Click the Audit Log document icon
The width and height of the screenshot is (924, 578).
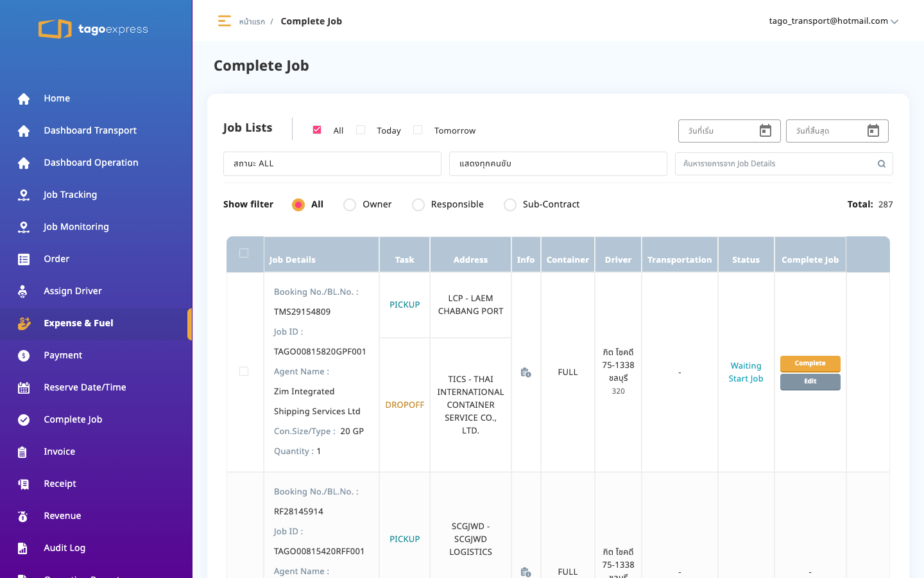[x=22, y=548]
